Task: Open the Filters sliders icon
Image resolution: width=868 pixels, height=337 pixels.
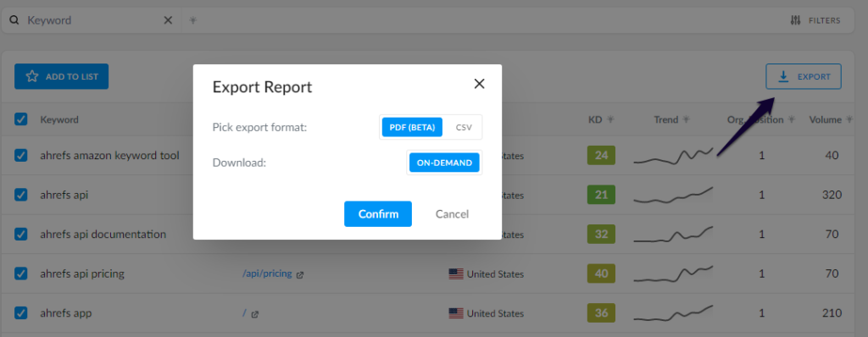Action: (795, 20)
